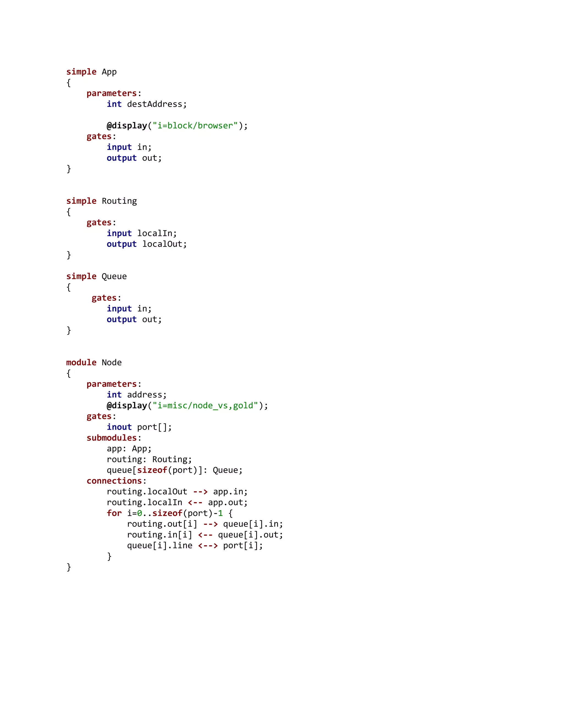
Task: Click 'output localOut;' gate line
Action: (147, 244)
